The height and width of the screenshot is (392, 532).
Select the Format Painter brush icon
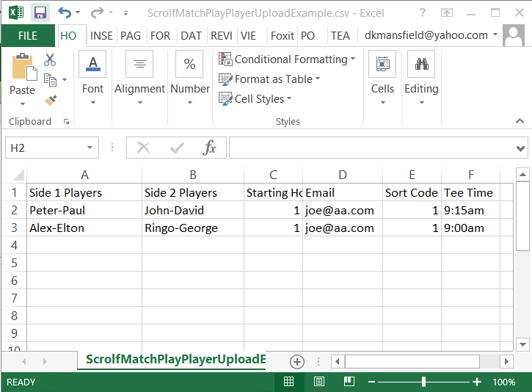(x=50, y=100)
